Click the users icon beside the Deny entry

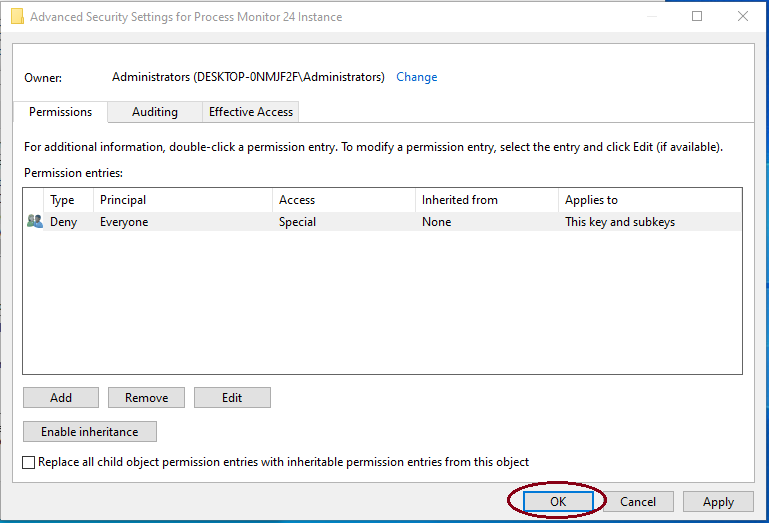(x=35, y=222)
